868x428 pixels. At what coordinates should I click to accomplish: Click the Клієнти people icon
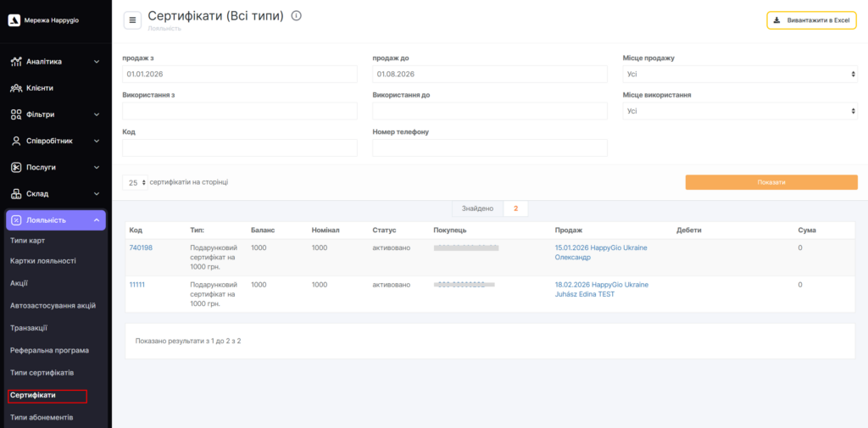16,88
